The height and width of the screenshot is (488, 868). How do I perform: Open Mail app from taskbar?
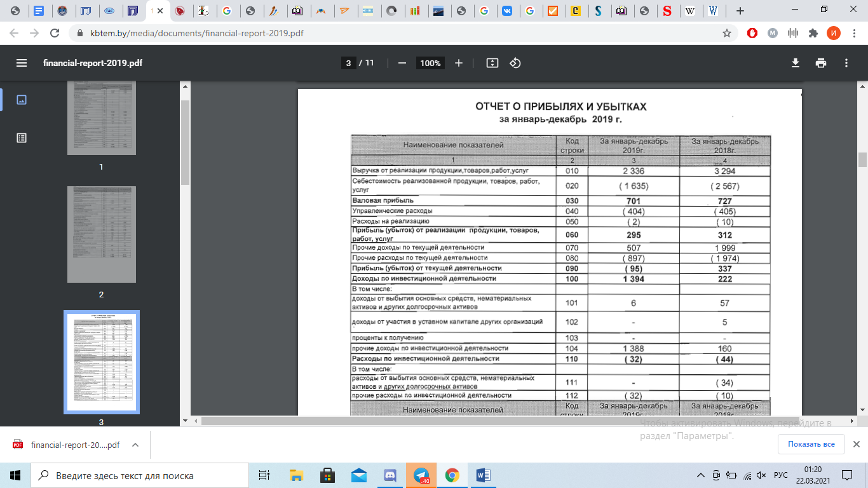pos(359,475)
